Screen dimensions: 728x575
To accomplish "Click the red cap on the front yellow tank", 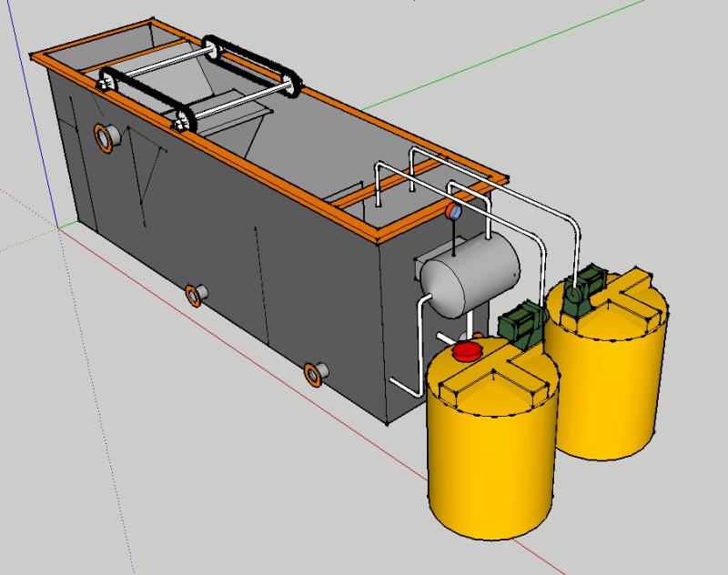I will click(468, 350).
